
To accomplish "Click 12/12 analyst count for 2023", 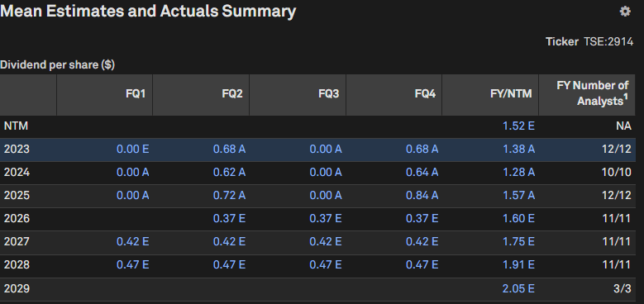I will pyautogui.click(x=617, y=149).
